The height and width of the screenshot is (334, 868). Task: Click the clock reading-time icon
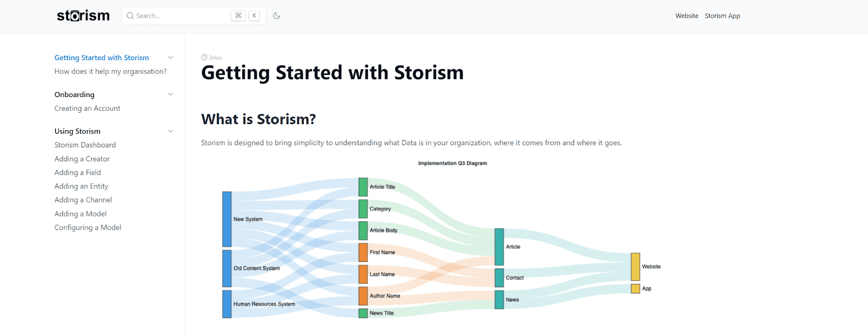[204, 57]
